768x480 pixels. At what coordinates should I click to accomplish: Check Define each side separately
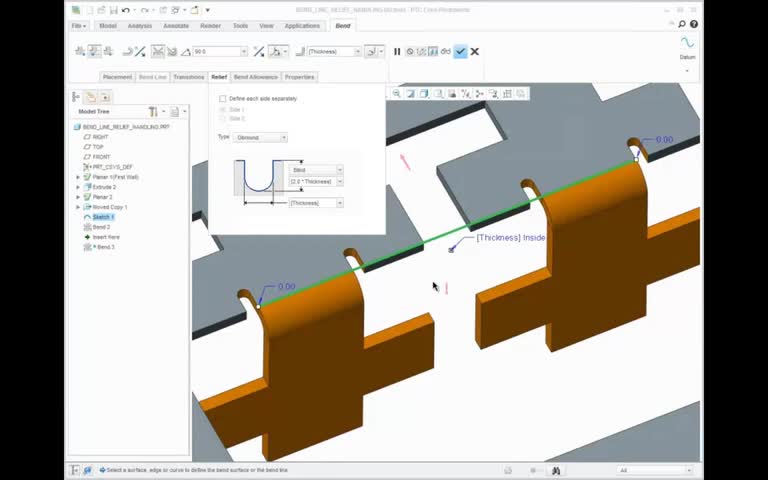(x=223, y=98)
